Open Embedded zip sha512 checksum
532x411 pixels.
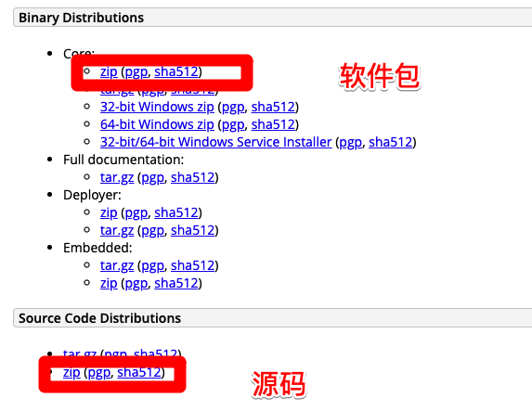(x=176, y=284)
